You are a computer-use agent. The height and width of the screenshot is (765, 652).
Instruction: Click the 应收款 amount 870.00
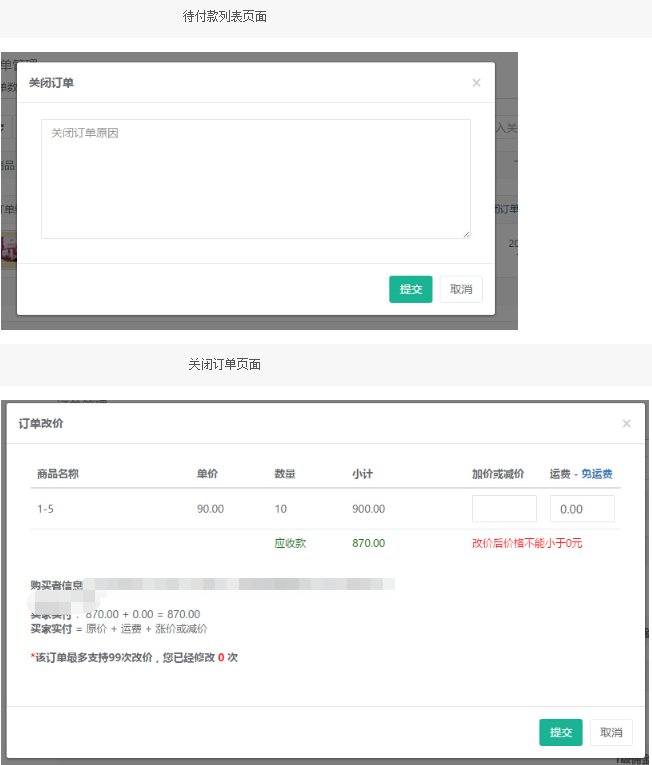(x=368, y=543)
